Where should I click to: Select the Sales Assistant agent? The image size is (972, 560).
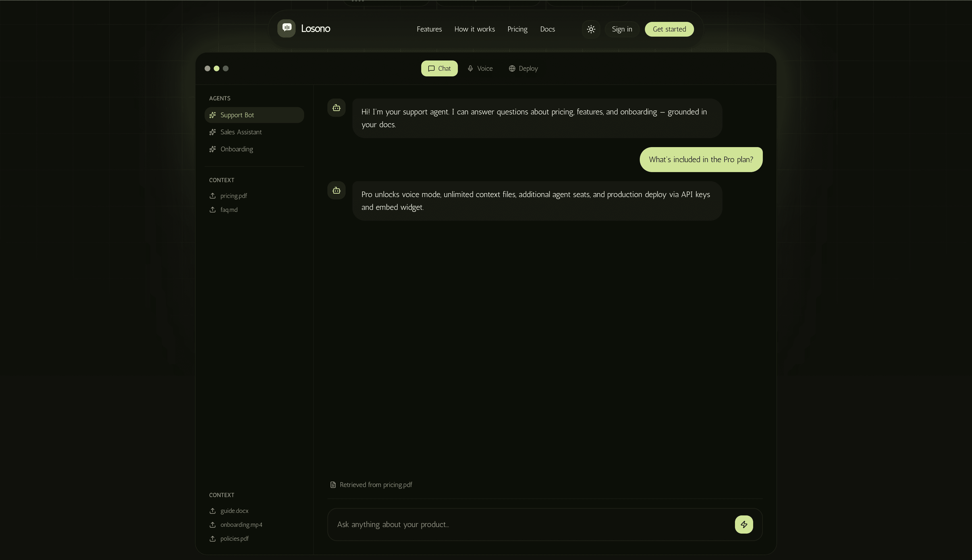point(254,132)
